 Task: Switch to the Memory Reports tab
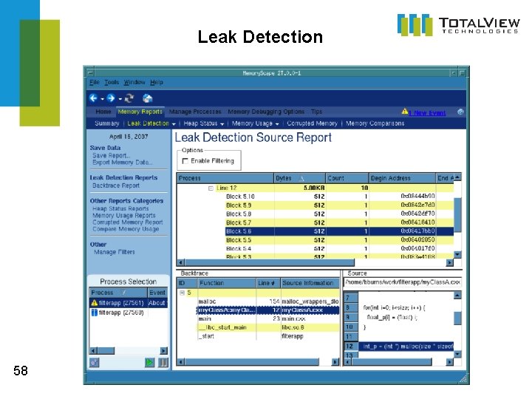tap(140, 112)
